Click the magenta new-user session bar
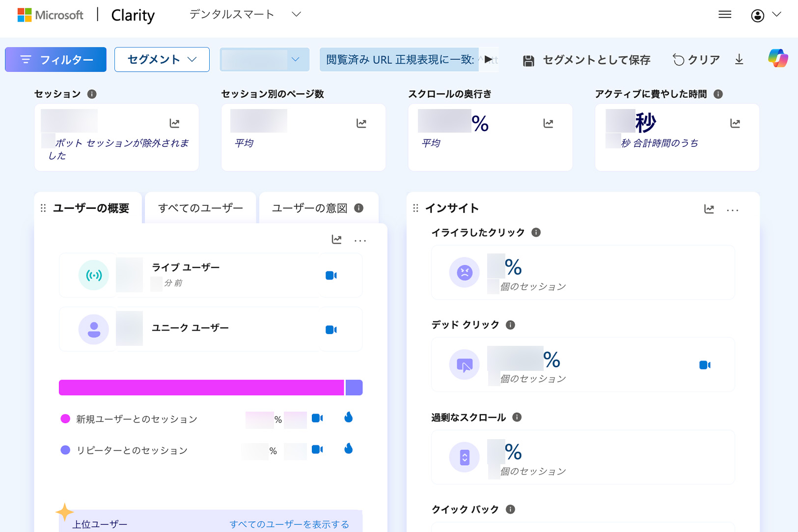Screen dimensions: 798x532 [201, 388]
